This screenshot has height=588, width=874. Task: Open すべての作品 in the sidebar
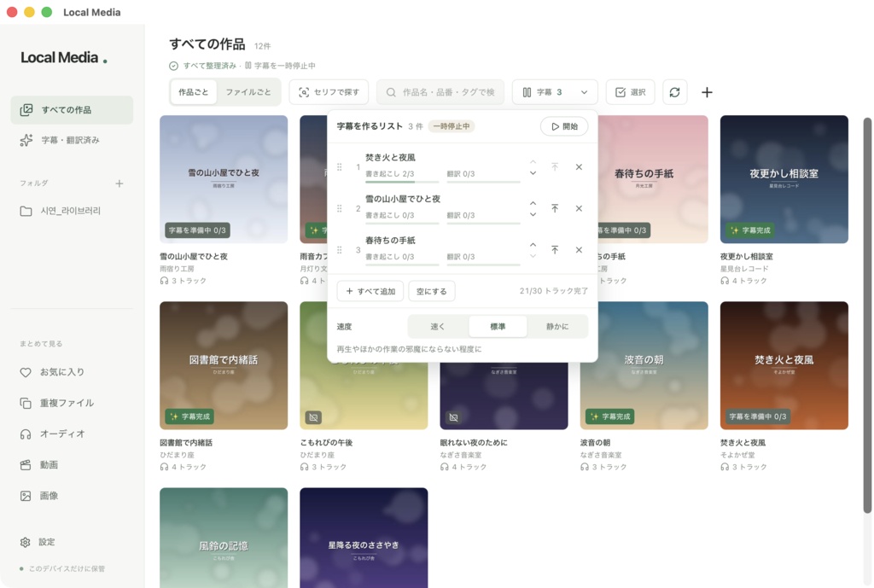pyautogui.click(x=72, y=110)
